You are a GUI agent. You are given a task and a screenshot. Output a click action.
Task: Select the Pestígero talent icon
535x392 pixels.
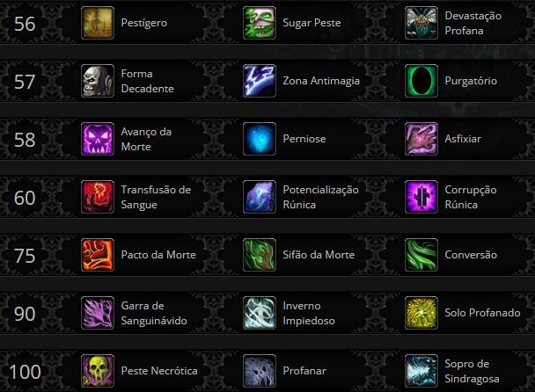click(x=98, y=23)
